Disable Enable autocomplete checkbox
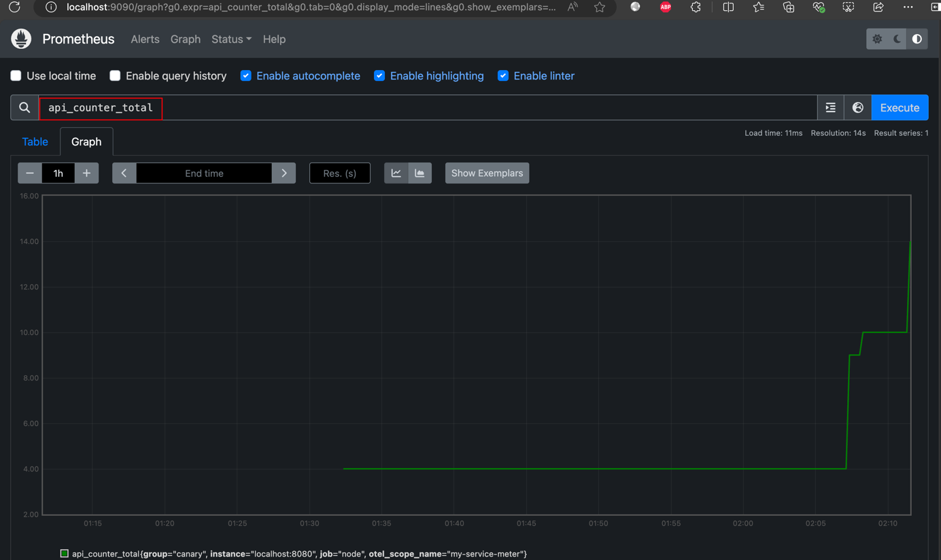Screen dimensions: 941x560 245,75
